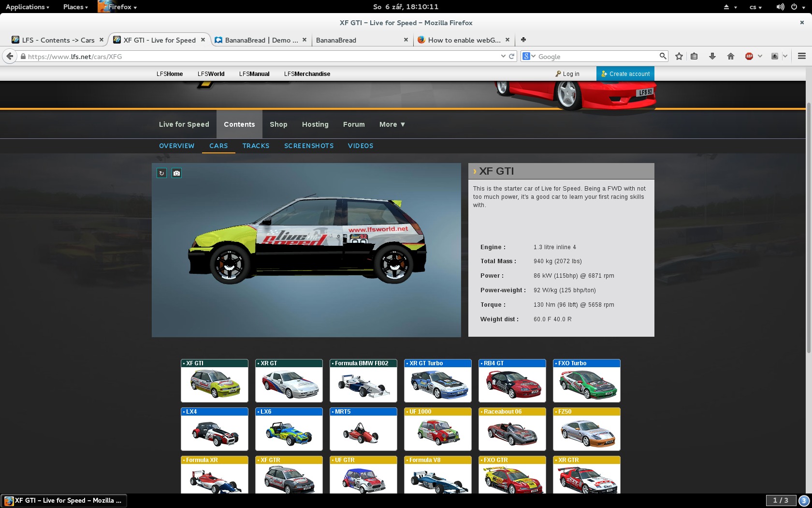Screen dimensions: 812x508
Task: Close the LFS Contents Cars tab
Action: coord(101,40)
